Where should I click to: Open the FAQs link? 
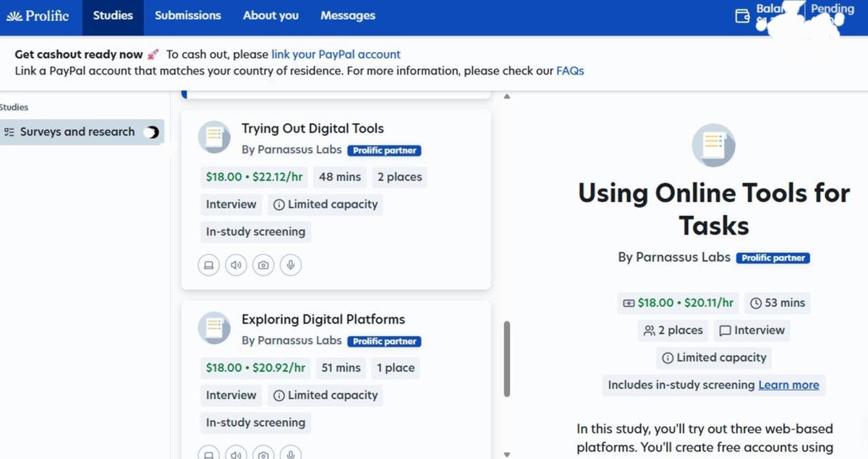(570, 71)
